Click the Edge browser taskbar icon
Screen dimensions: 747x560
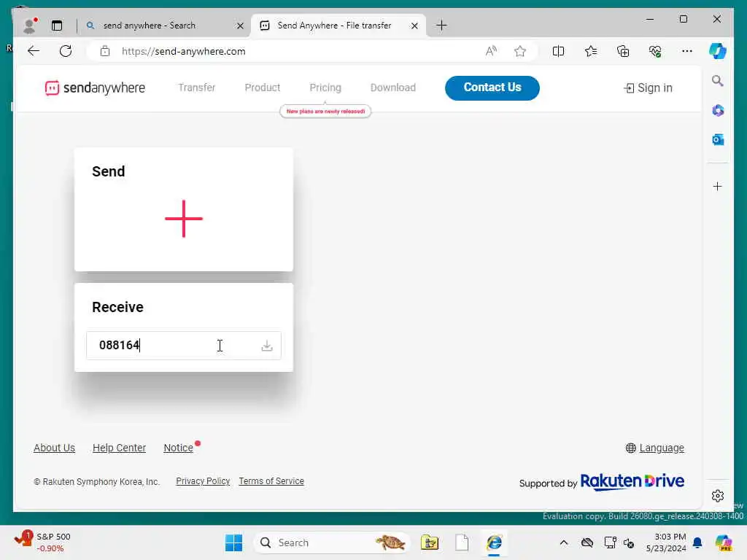pyautogui.click(x=494, y=542)
